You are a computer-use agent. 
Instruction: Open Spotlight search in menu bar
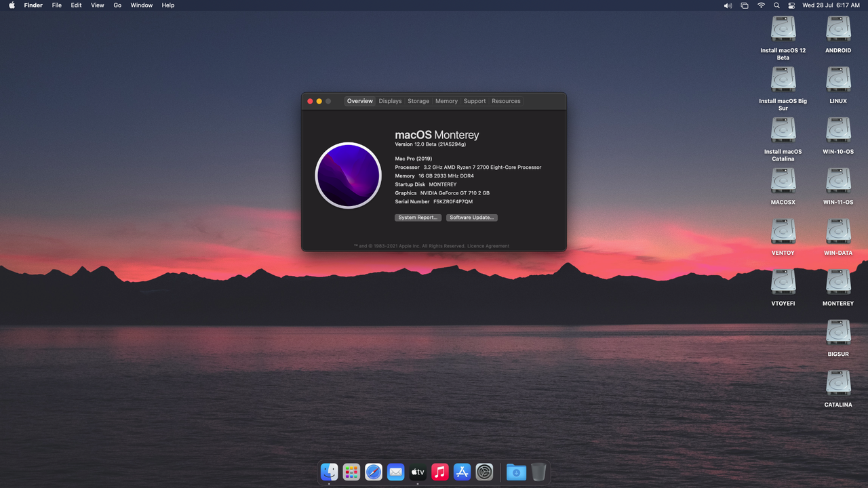(776, 5)
